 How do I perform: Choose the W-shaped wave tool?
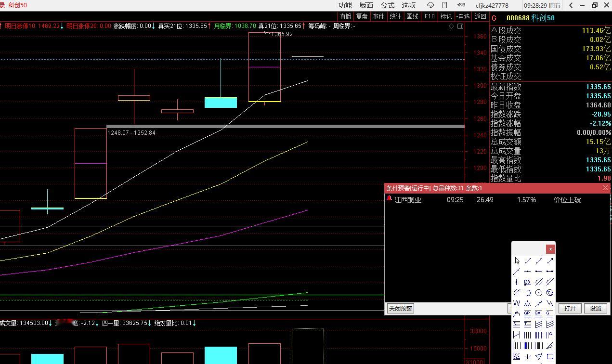point(517,303)
